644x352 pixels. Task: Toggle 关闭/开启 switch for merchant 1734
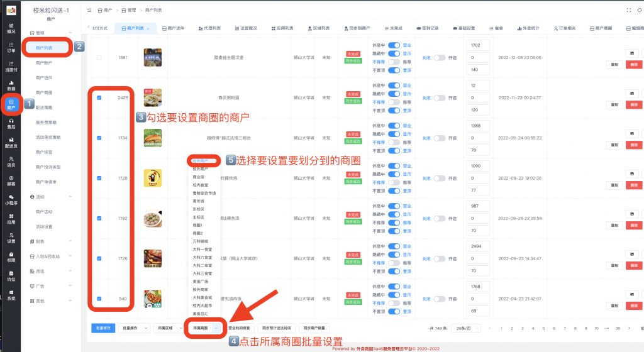(x=440, y=138)
